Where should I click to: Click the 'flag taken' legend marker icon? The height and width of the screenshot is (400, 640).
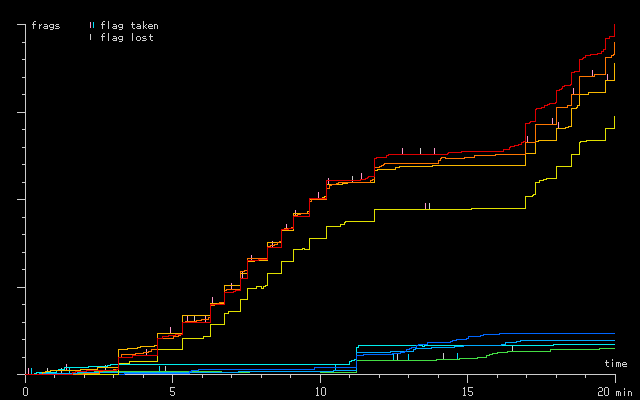pos(91,25)
